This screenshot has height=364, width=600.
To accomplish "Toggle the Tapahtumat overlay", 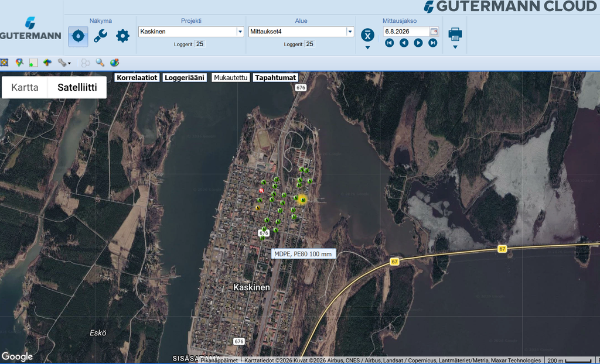I will [275, 78].
